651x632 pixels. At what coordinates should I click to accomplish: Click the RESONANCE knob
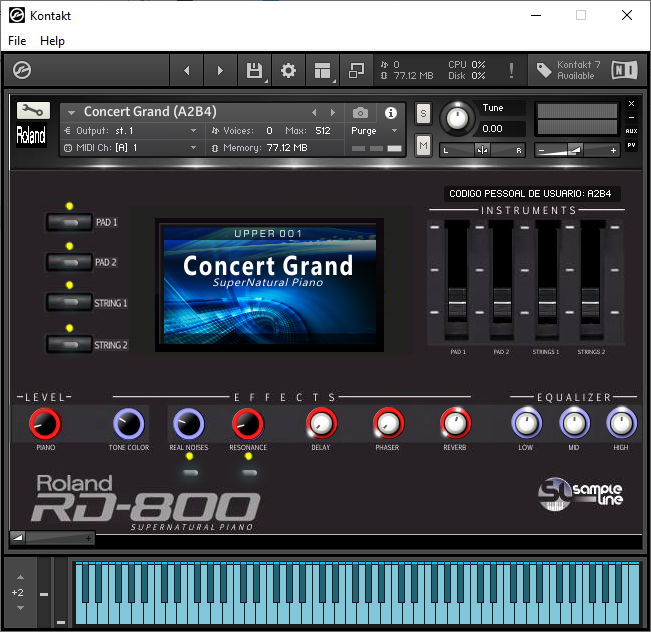point(248,424)
